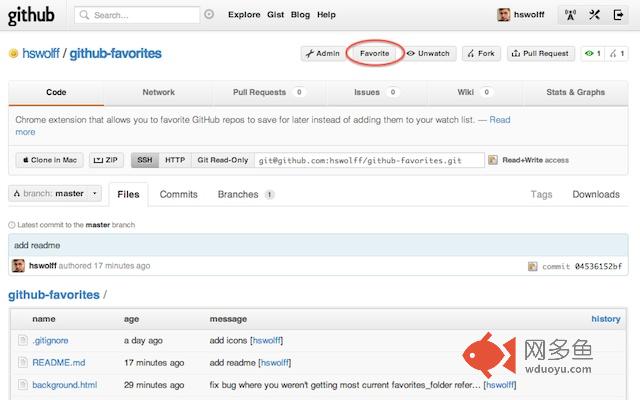
Task: Click commit author avatar thumbnail
Action: click(x=18, y=266)
